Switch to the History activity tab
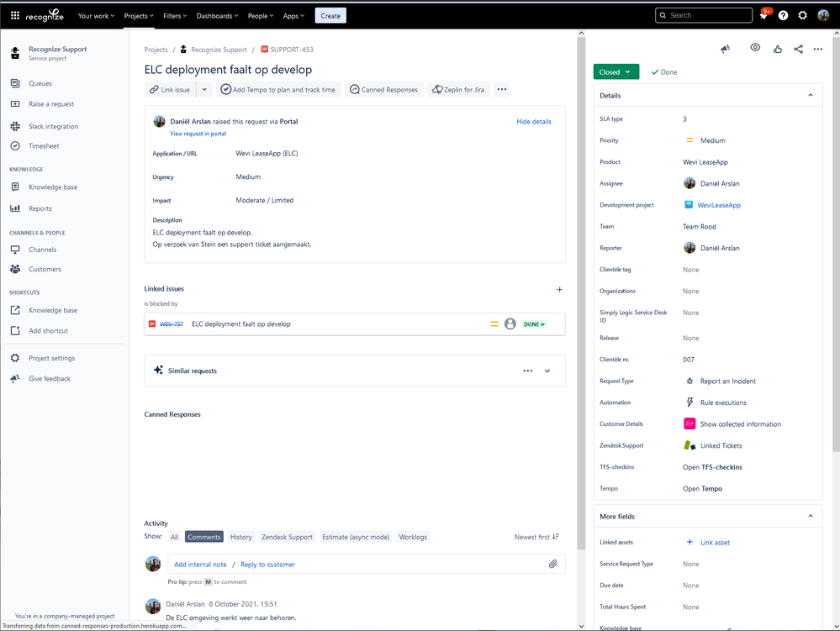Viewport: 840px width, 631px height. click(x=240, y=537)
